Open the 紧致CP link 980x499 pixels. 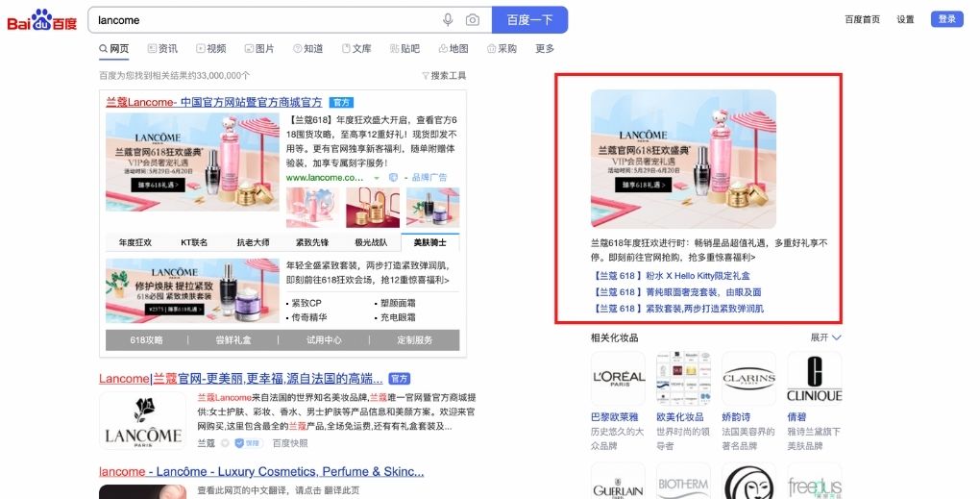click(306, 303)
